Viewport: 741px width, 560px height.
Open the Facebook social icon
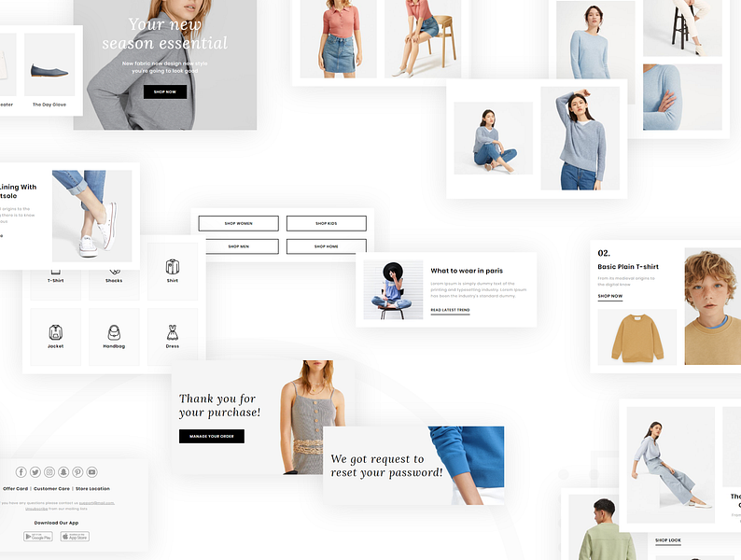(21, 471)
